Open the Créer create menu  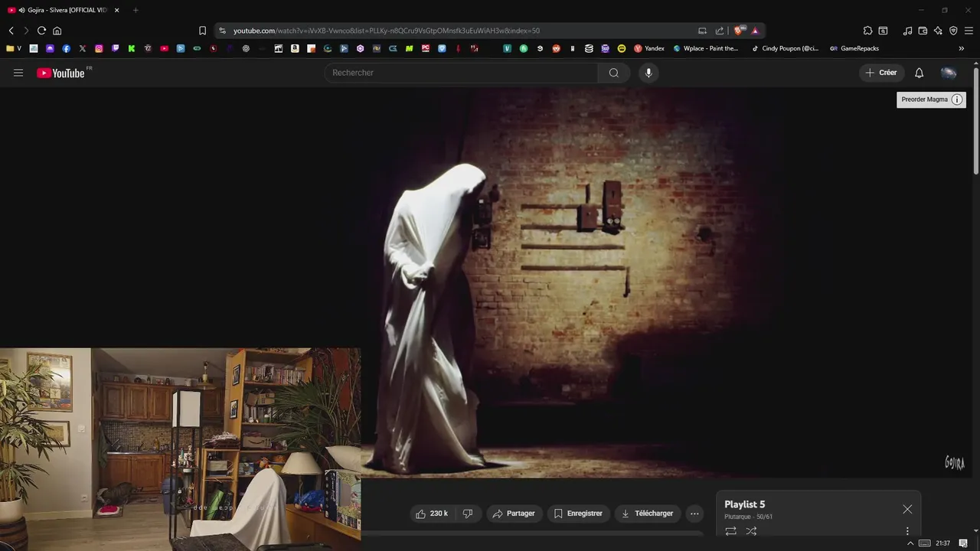881,73
